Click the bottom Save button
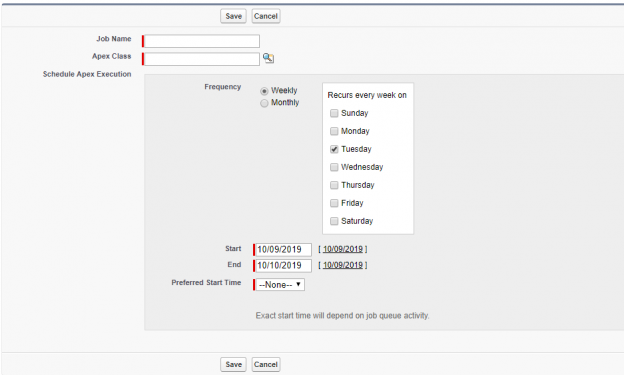624x375 pixels. (234, 364)
